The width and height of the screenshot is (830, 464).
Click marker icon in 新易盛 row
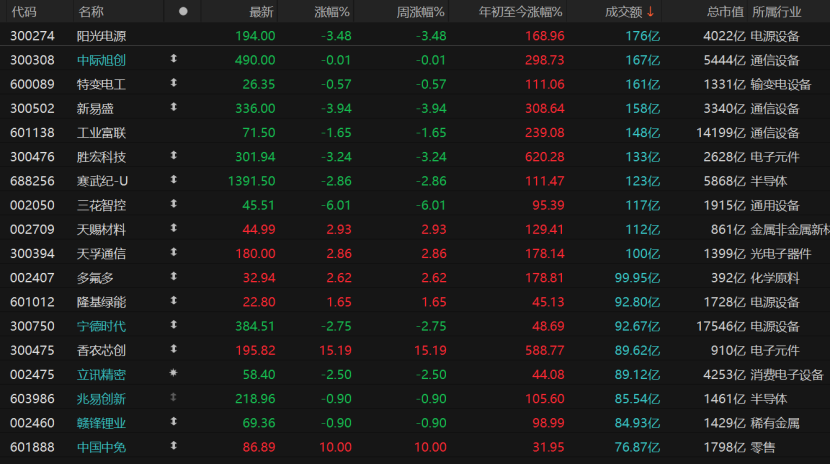point(174,107)
